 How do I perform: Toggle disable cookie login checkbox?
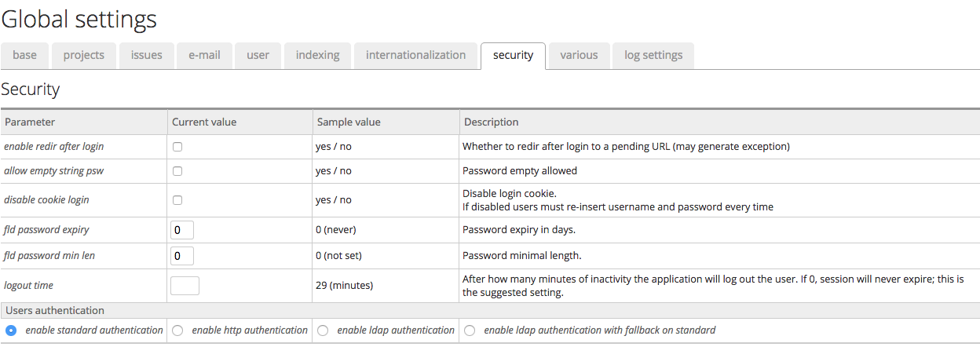tap(177, 200)
